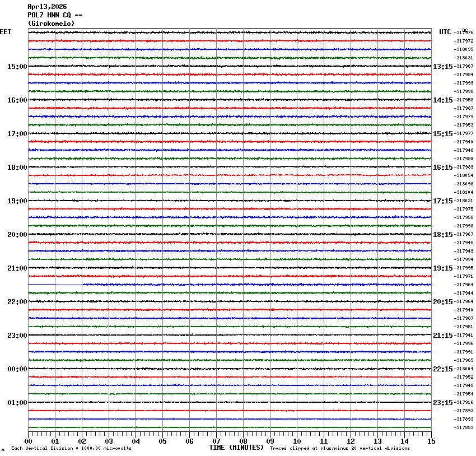Screen dimensions: 476x456
Task: Click the flat blue trace segment near 21:30
Action: (55, 285)
